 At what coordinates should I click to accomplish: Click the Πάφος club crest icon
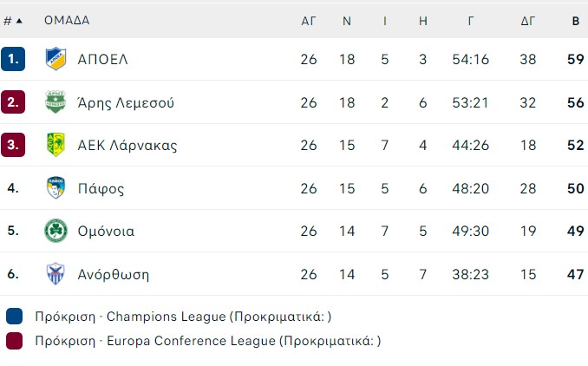(56, 188)
